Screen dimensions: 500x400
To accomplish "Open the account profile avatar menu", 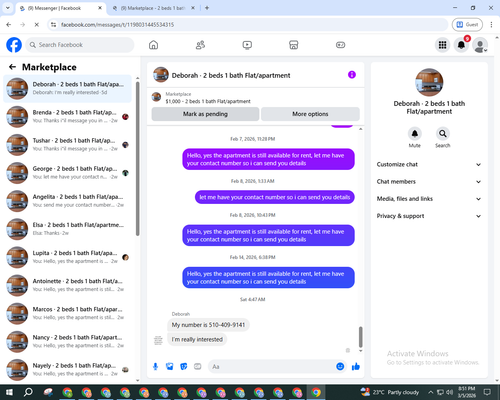I will click(x=480, y=45).
